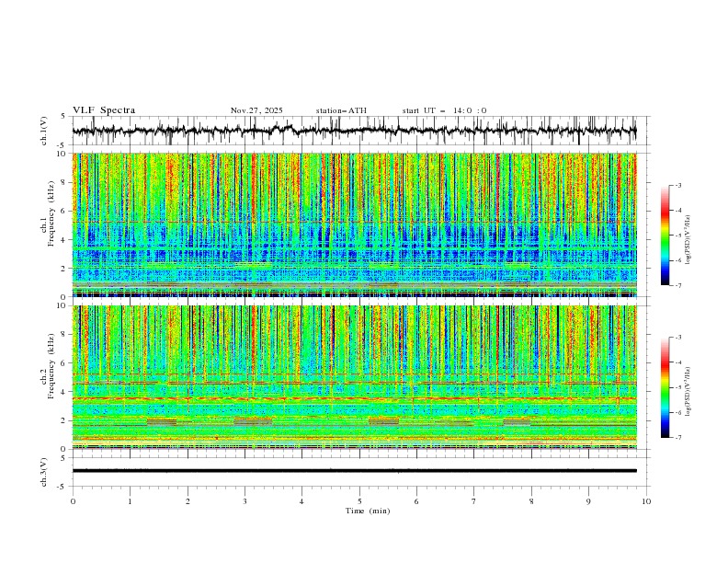728x563 pixels.
Task: Click the upper 'log(PSD)(V²/Hz)' colorbar label
Action: coord(688,240)
